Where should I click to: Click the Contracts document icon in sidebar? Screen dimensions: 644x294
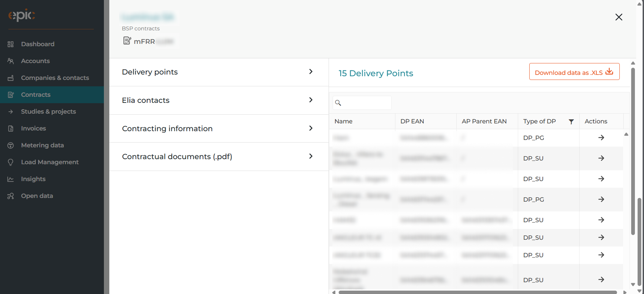(11, 95)
